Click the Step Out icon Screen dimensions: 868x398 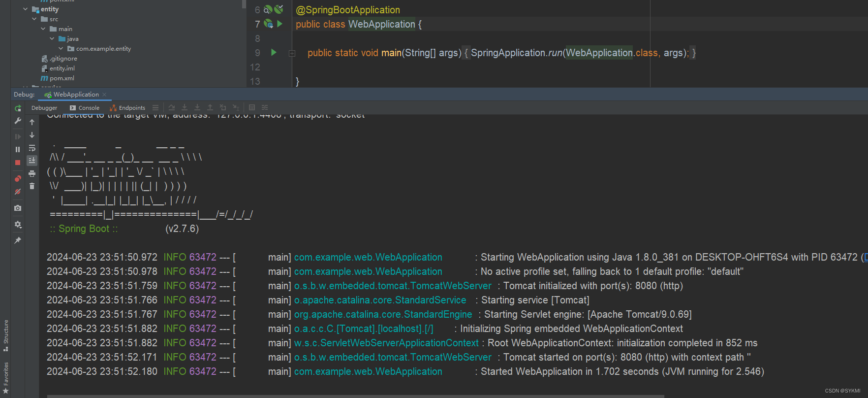210,107
